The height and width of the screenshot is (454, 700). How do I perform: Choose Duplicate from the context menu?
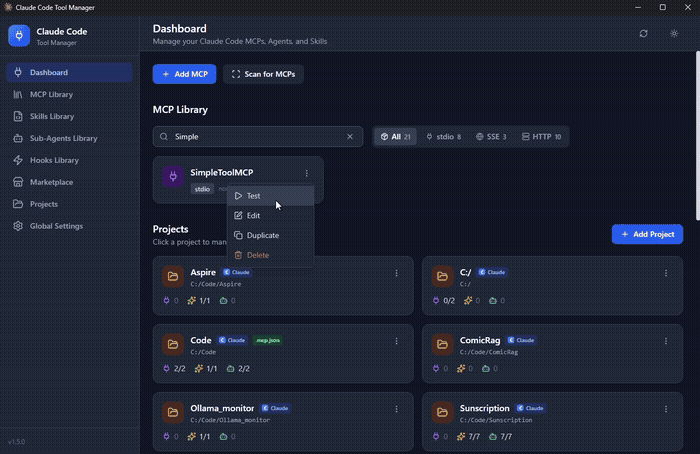[271, 235]
